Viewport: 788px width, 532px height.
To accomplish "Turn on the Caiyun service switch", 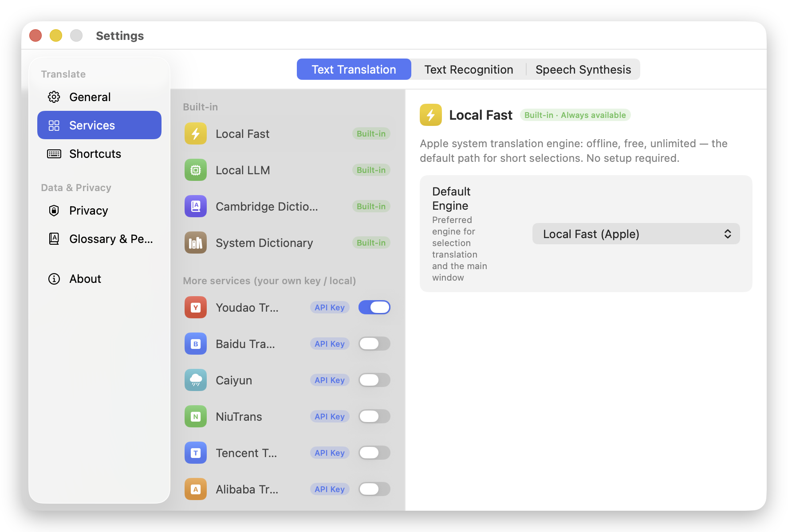I will click(374, 380).
